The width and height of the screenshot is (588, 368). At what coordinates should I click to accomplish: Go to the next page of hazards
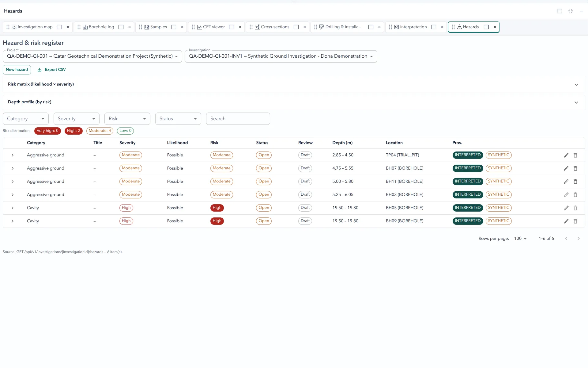tap(579, 239)
